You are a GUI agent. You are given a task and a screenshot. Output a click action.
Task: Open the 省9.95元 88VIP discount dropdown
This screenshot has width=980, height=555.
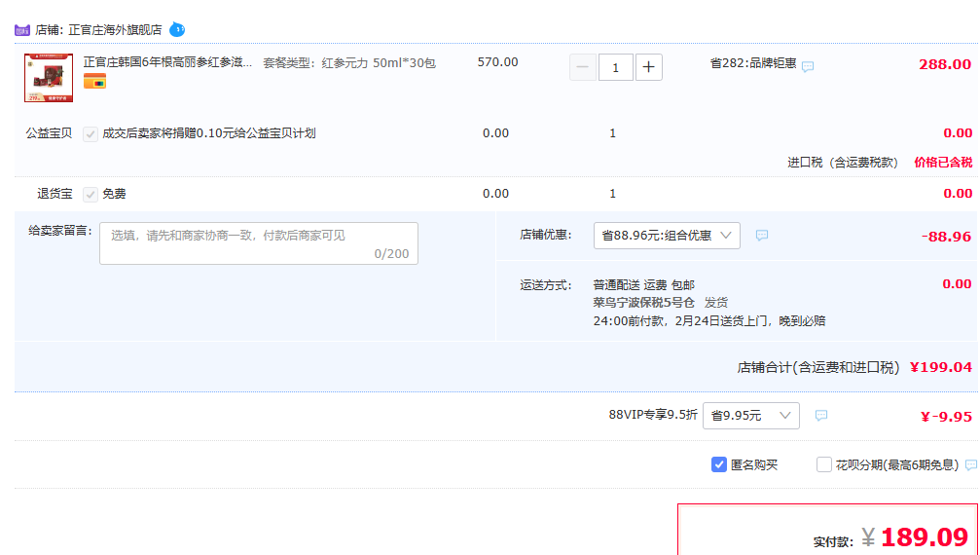[x=751, y=416]
